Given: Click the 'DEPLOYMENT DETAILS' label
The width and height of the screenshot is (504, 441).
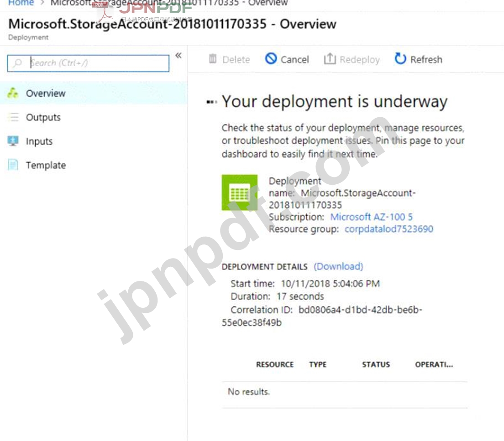Looking at the screenshot, I should click(264, 267).
